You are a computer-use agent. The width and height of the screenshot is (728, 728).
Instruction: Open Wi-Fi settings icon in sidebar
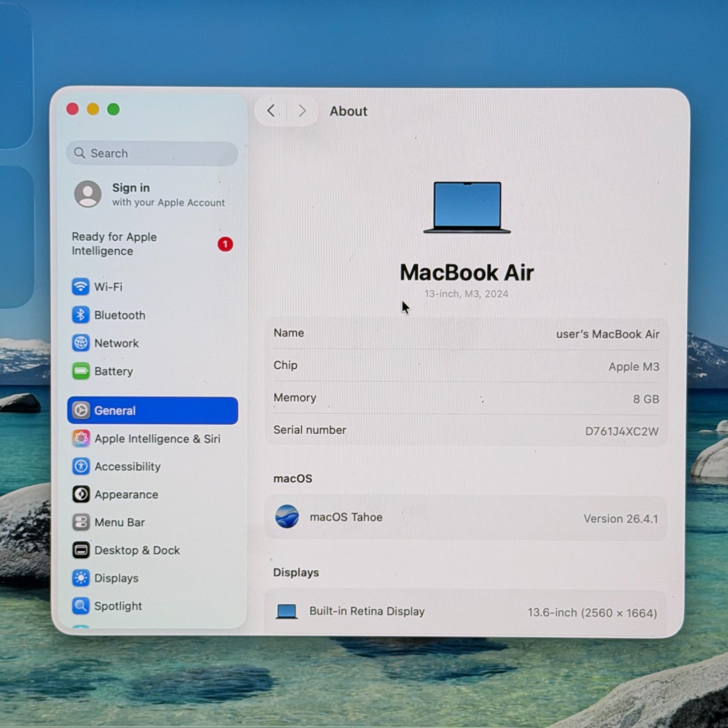point(81,287)
